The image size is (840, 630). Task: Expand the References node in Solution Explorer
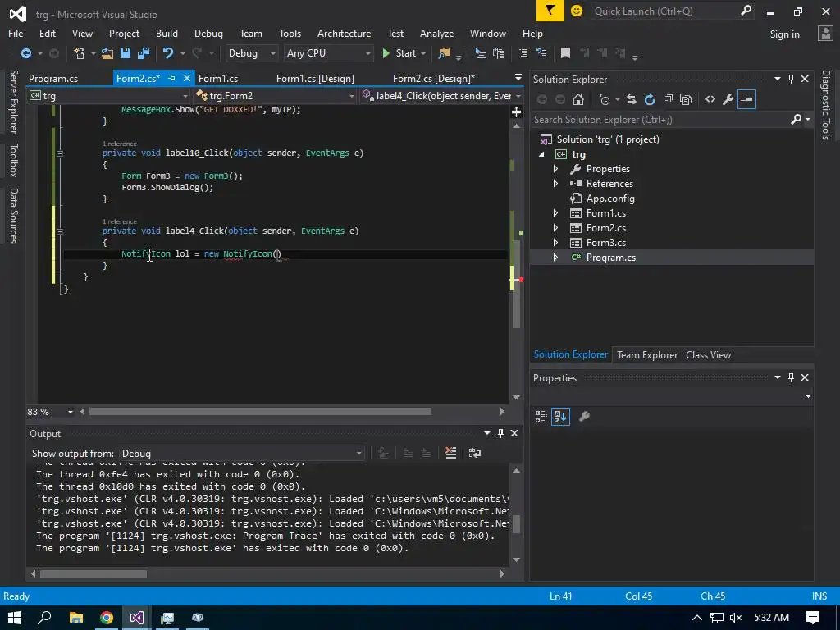coord(555,183)
